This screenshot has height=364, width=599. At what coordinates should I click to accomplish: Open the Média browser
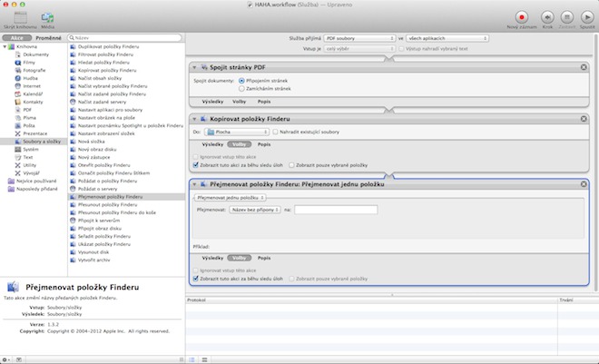[x=46, y=16]
